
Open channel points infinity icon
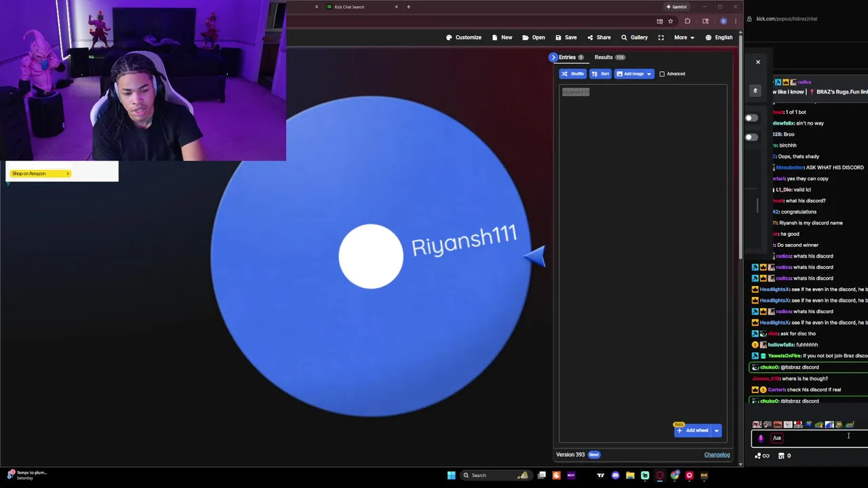tap(762, 456)
